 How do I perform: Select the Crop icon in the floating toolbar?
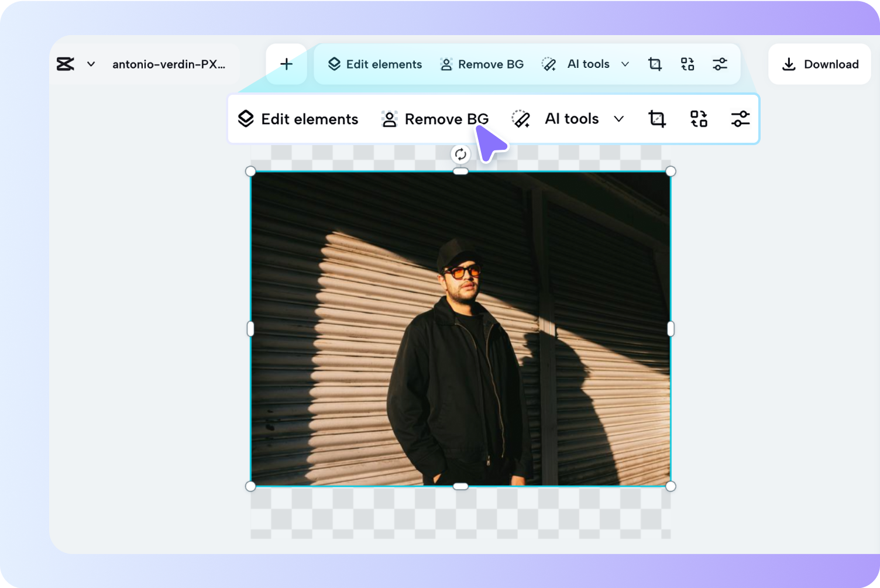coord(656,119)
